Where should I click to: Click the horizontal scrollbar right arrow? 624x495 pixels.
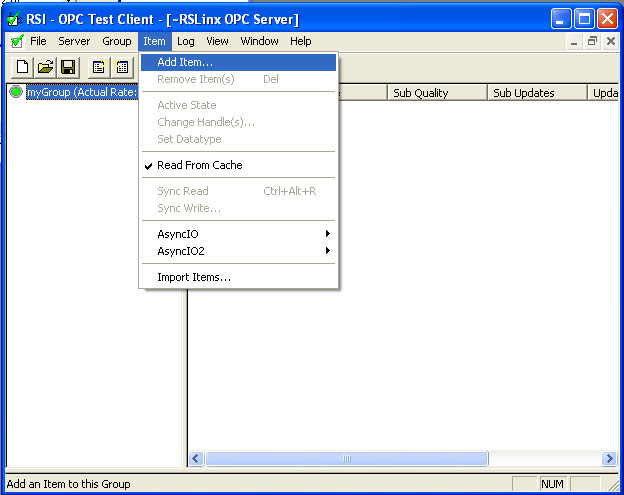609,458
